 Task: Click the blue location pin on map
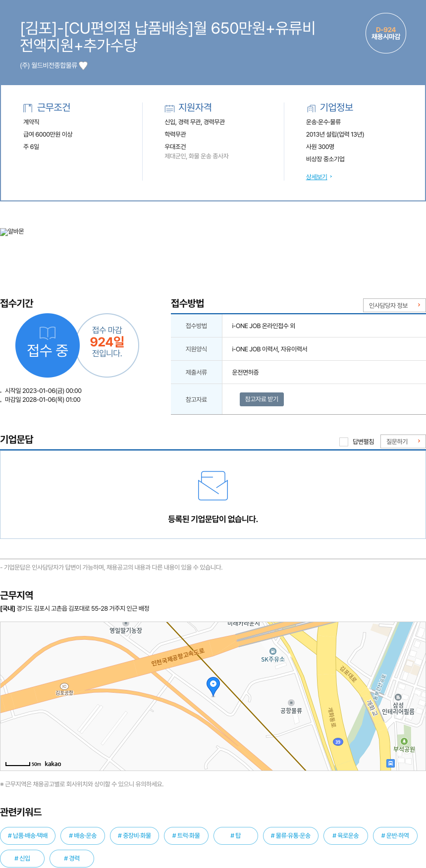coord(213,686)
